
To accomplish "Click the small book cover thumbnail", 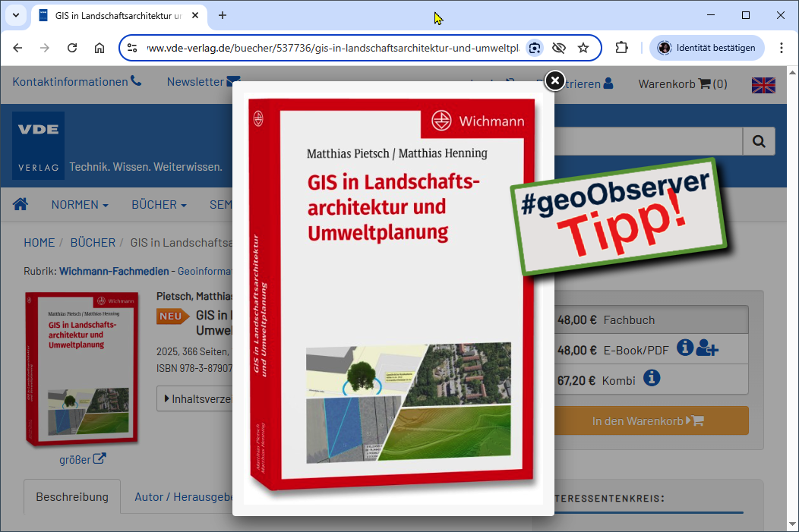I will [82, 369].
